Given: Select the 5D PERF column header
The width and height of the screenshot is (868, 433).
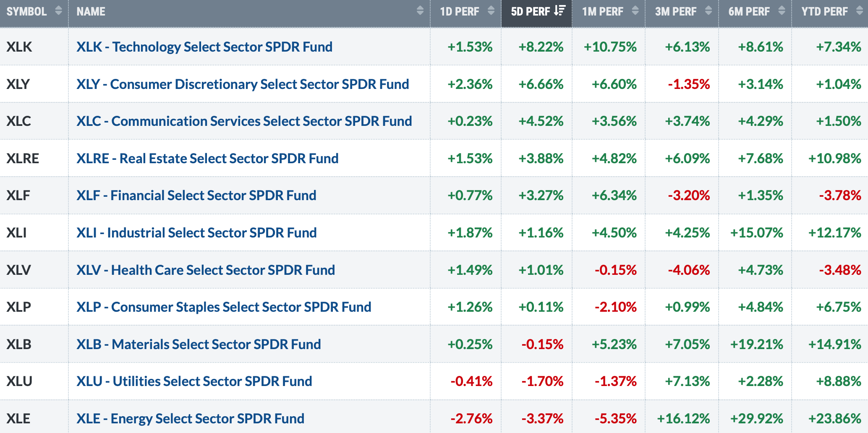Looking at the screenshot, I should [x=537, y=13].
